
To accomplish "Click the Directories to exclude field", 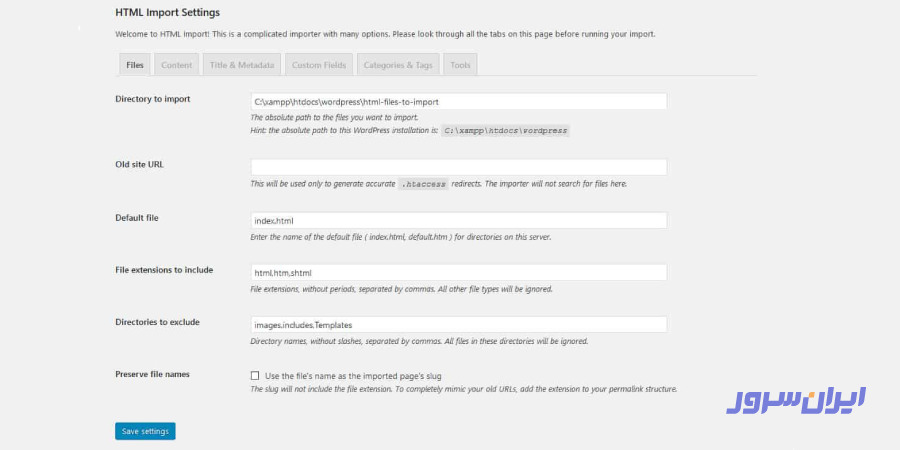I will 458,325.
